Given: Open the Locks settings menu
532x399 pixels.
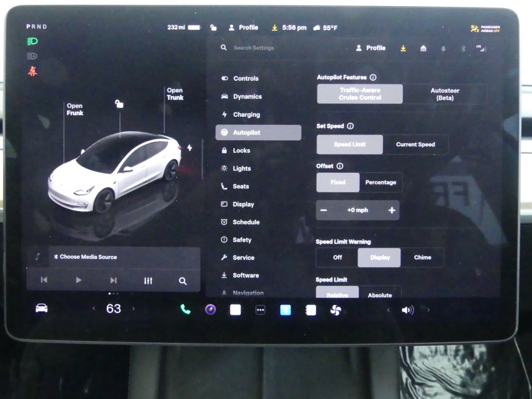Looking at the screenshot, I should pyautogui.click(x=241, y=150).
